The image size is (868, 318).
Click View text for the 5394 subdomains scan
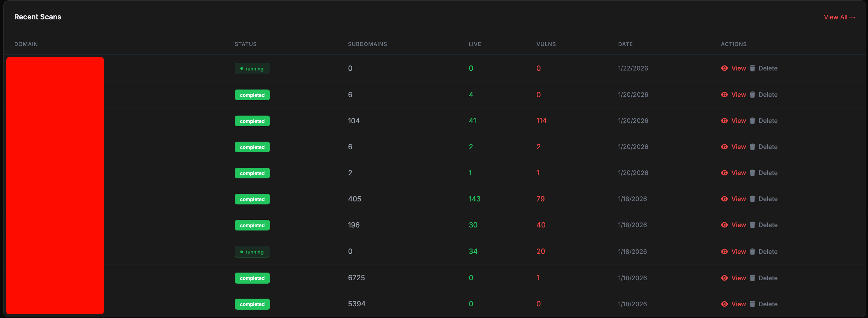tap(738, 304)
